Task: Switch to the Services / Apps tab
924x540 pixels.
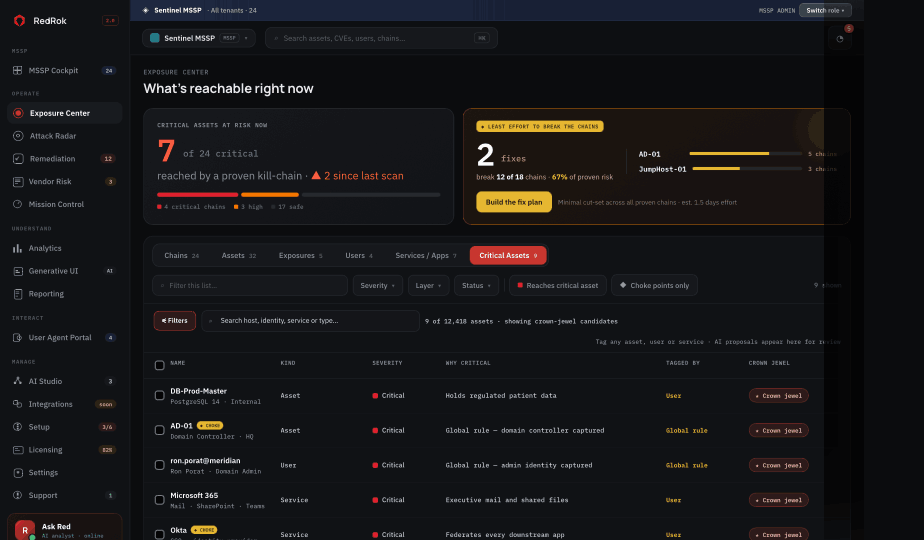Action: (x=425, y=255)
